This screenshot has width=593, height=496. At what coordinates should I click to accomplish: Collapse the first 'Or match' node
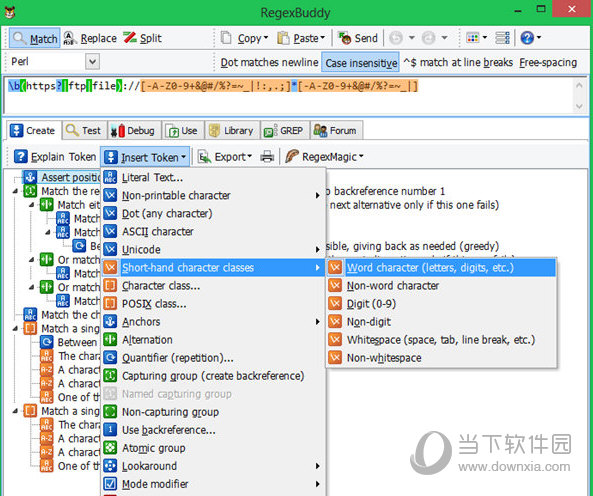click(32, 260)
